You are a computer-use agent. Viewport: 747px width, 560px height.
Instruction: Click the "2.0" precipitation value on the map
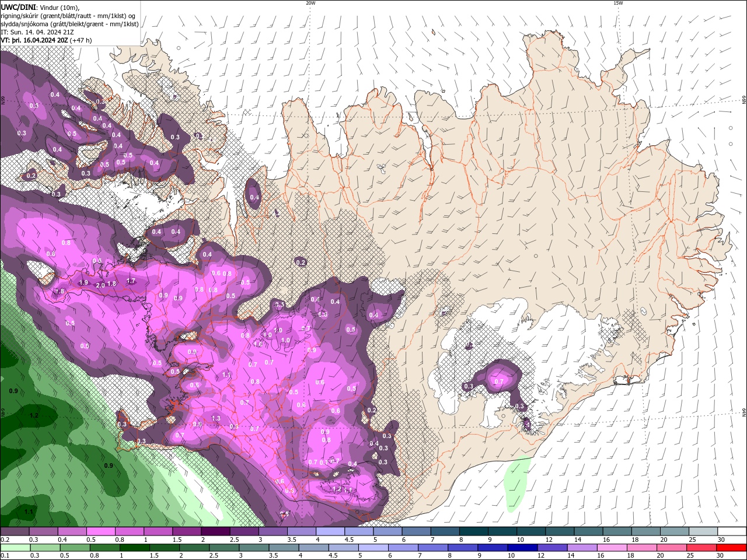(100, 285)
